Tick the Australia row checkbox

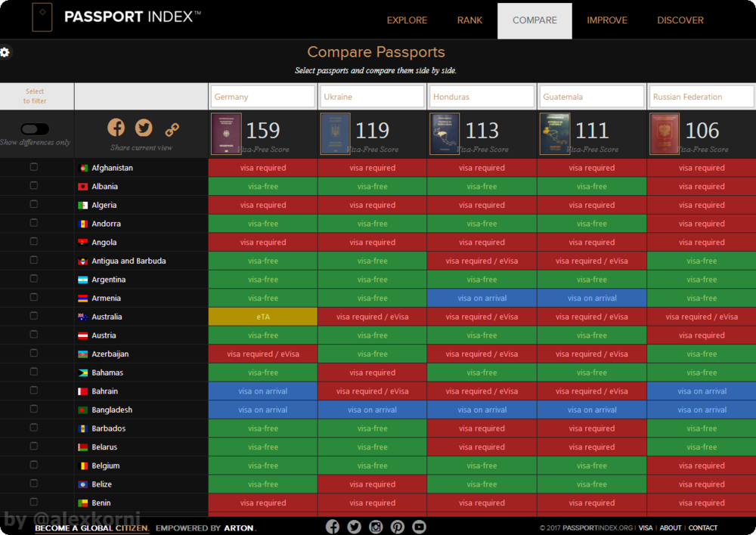coord(34,316)
